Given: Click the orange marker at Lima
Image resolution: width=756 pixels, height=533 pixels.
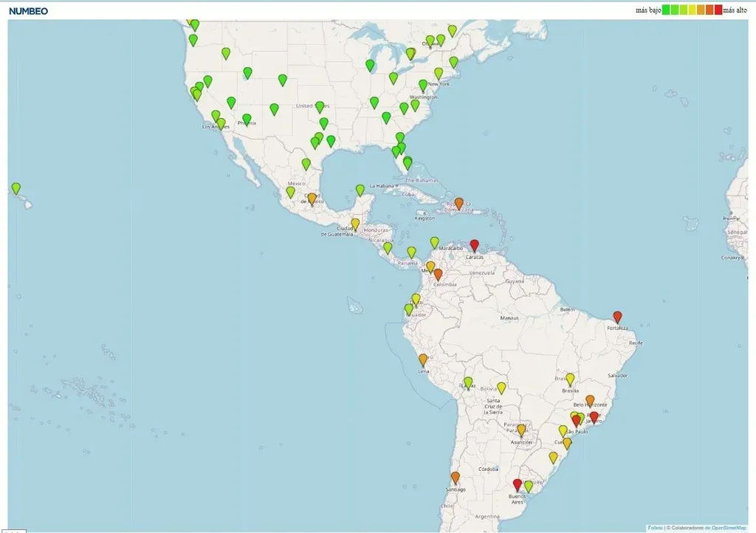Looking at the screenshot, I should click(x=423, y=360).
